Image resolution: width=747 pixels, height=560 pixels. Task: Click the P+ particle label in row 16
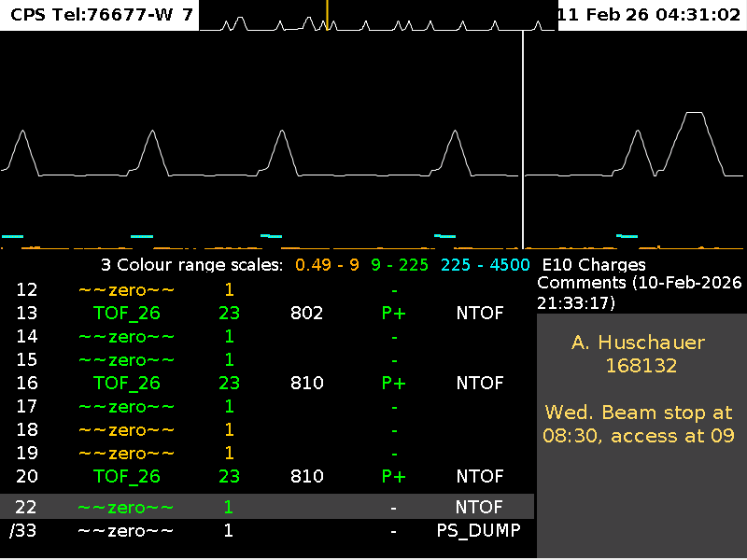coord(394,383)
